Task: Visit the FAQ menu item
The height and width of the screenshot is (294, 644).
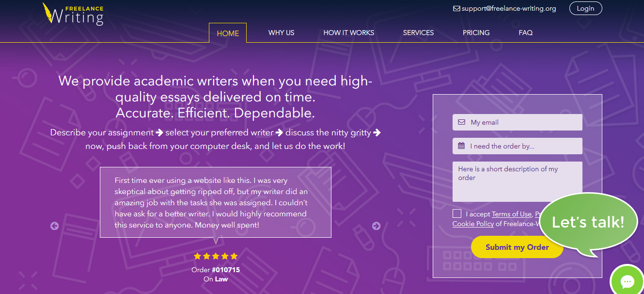Action: pyautogui.click(x=526, y=33)
